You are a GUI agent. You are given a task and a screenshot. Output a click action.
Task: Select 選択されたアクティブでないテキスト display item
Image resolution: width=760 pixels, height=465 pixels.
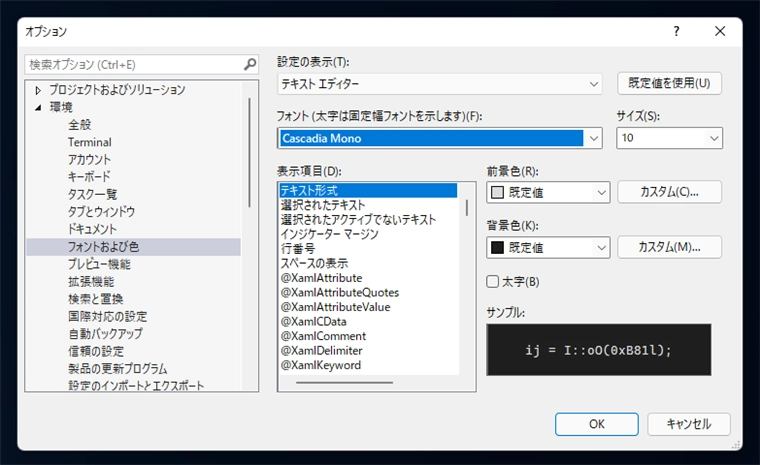(x=359, y=220)
